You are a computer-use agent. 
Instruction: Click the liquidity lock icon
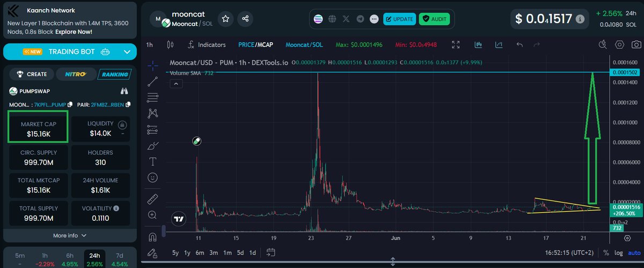coord(122,125)
